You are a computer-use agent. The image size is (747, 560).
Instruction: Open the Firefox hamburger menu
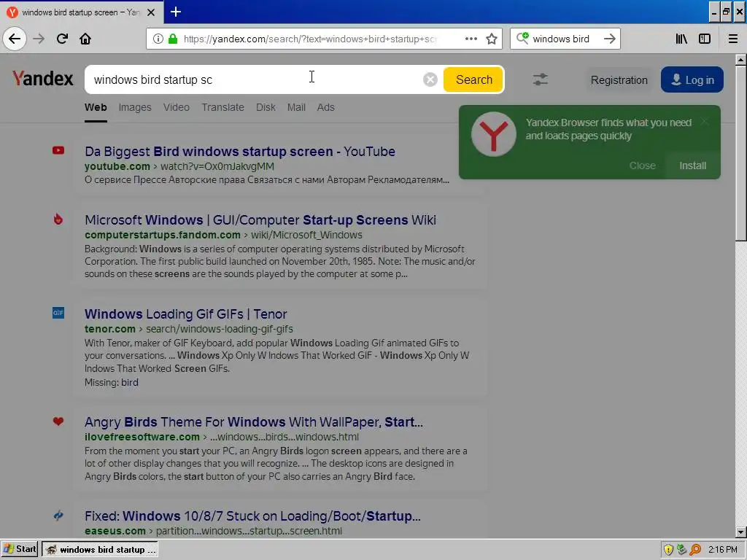coord(732,39)
